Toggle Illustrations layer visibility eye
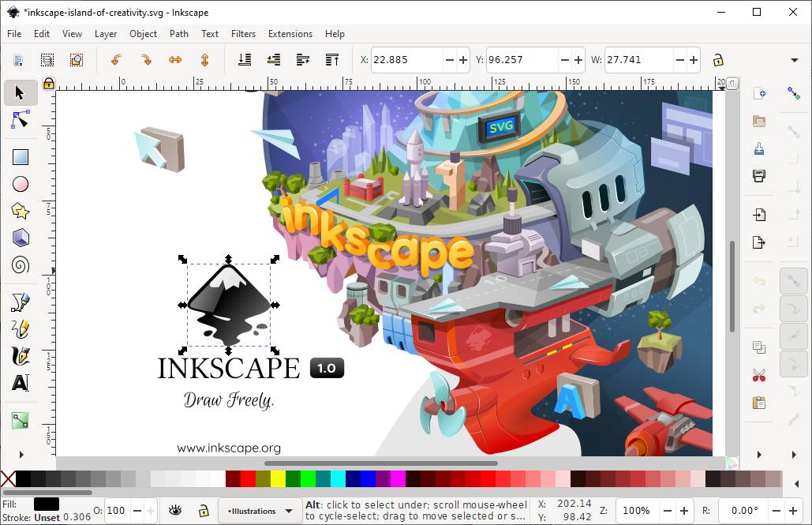 [x=175, y=511]
